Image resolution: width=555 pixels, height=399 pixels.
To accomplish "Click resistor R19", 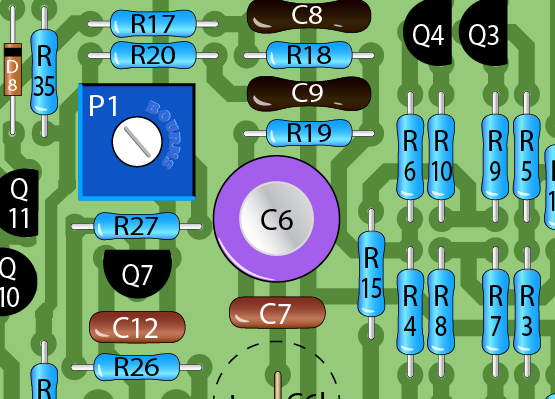I will coord(309,133).
